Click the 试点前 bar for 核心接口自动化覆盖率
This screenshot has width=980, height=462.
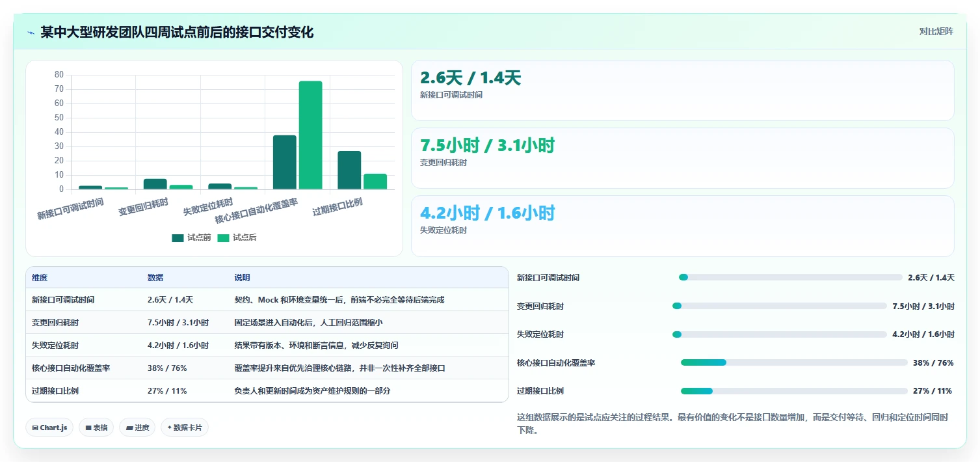pyautogui.click(x=285, y=163)
